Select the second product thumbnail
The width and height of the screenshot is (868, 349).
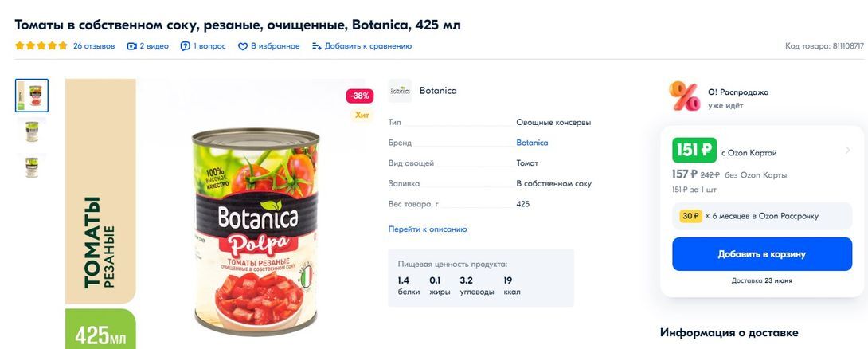click(x=32, y=131)
